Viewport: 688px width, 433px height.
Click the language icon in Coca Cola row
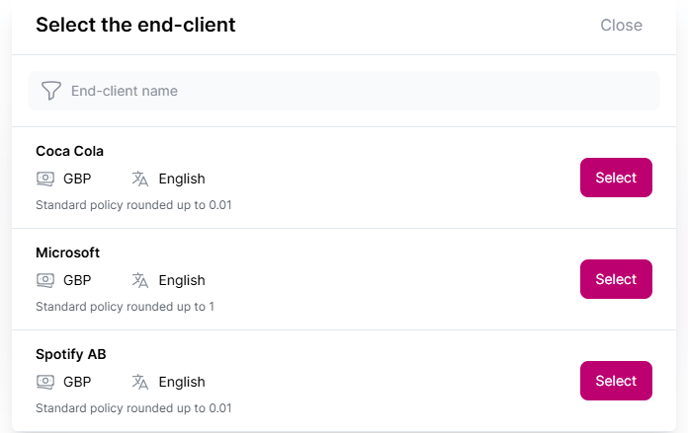(140, 179)
